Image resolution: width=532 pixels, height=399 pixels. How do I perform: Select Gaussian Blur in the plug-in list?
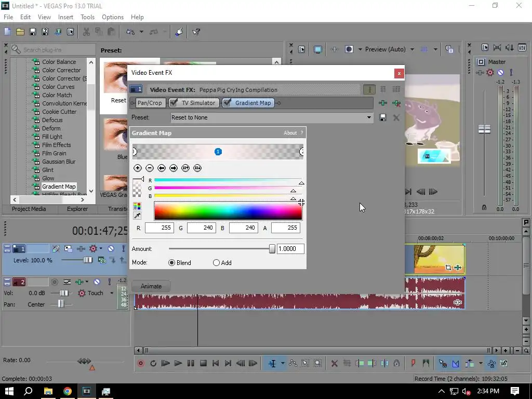tap(59, 162)
